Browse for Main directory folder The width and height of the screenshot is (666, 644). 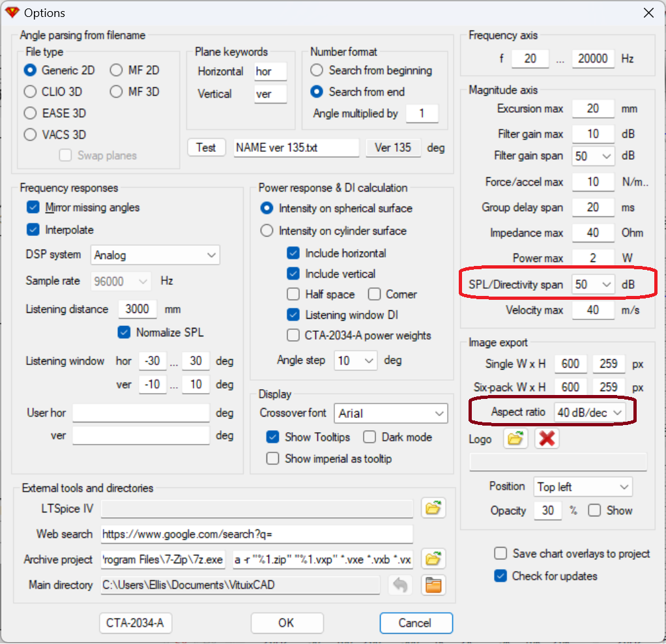pyautogui.click(x=432, y=585)
